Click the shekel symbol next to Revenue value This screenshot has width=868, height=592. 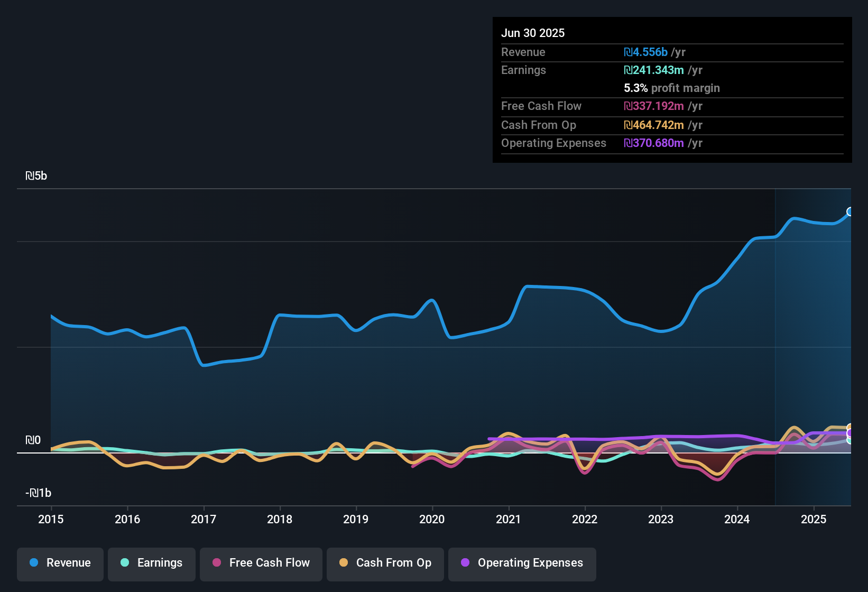(628, 52)
